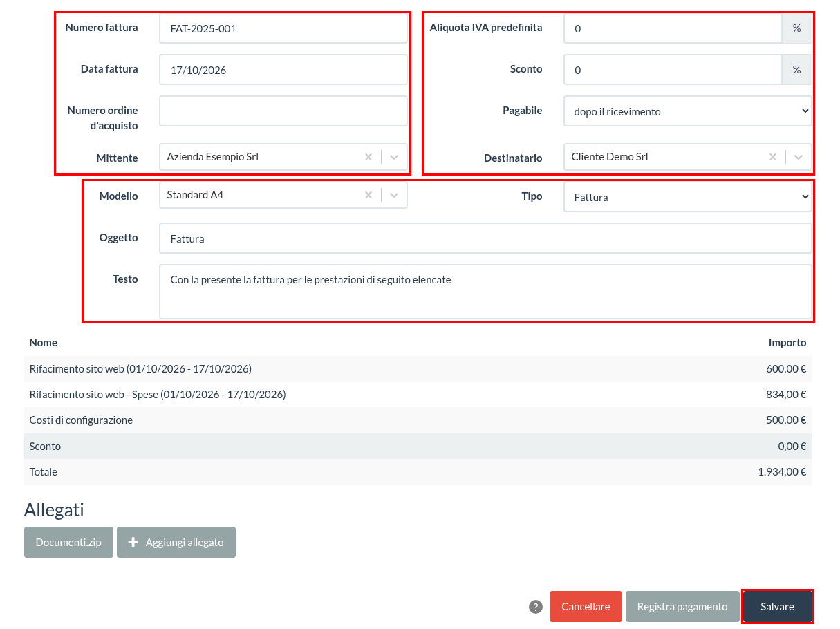Clear the Destinatario selection with the x icon
This screenshot has width=840, height=629.
point(773,157)
